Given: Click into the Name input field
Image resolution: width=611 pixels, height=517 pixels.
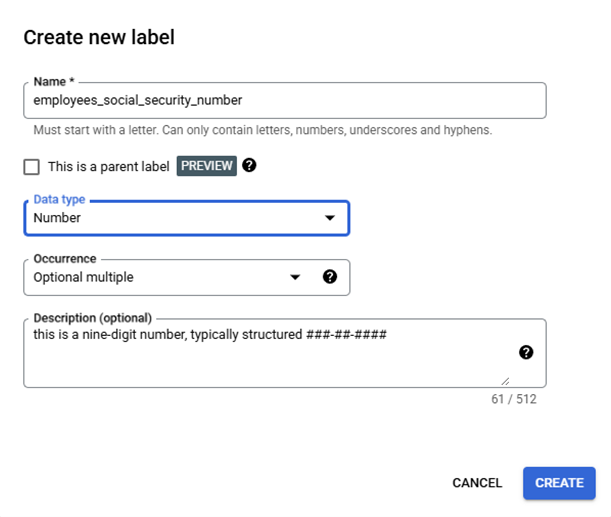Looking at the screenshot, I should coord(284,100).
